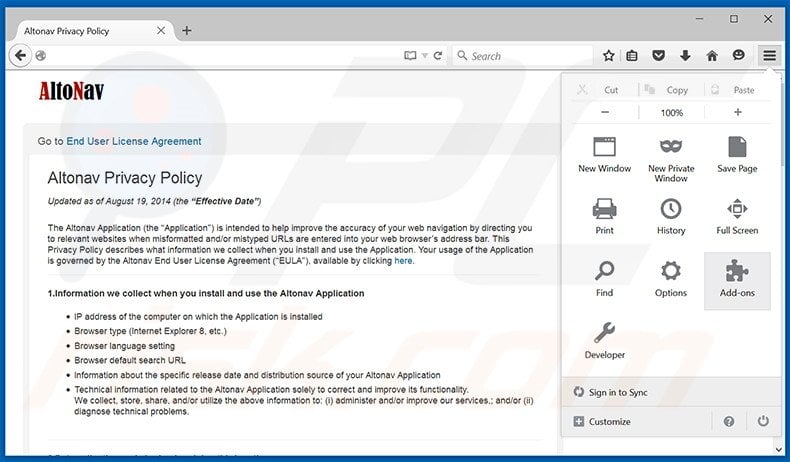
Task: Open History clock item
Action: click(x=671, y=217)
